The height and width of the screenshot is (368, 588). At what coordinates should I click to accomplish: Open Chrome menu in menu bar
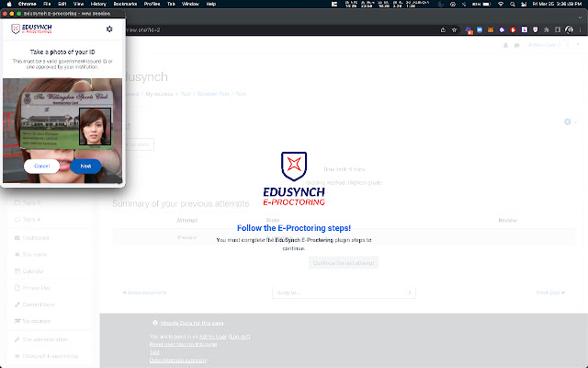point(27,4)
